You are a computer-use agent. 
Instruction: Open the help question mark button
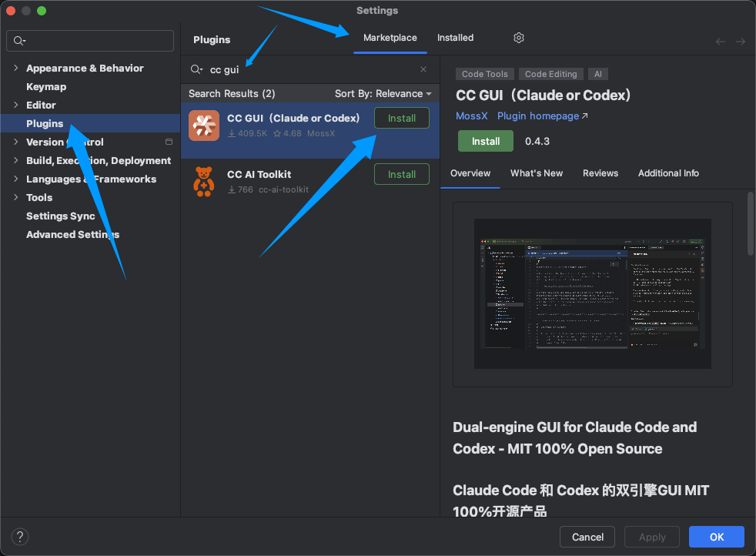pos(20,537)
